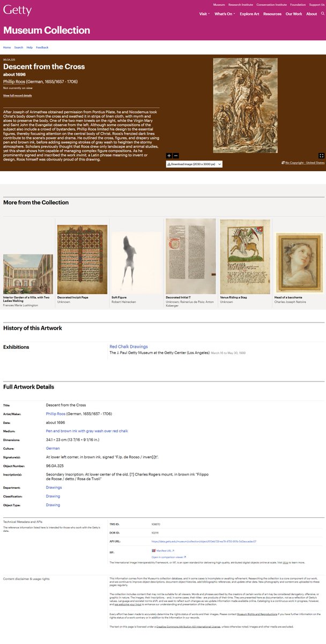
Task: Click the Home breadcrumb link
Action: click(x=7, y=47)
